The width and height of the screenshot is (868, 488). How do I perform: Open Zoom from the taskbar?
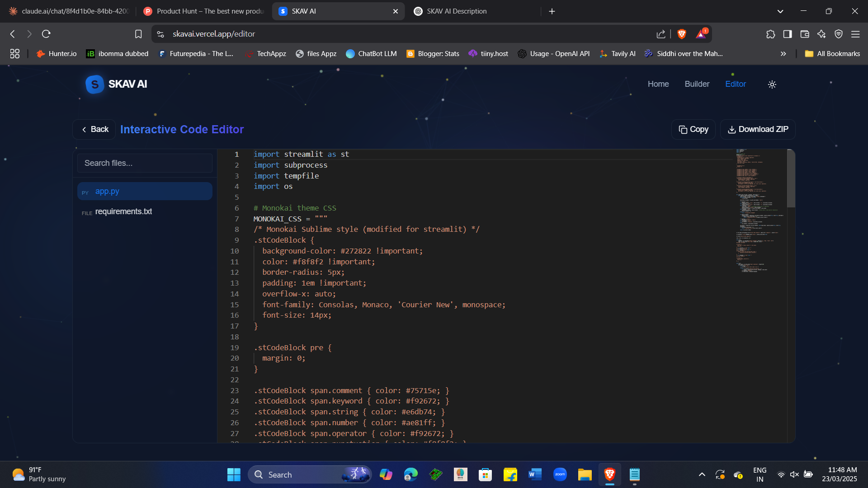(x=560, y=474)
